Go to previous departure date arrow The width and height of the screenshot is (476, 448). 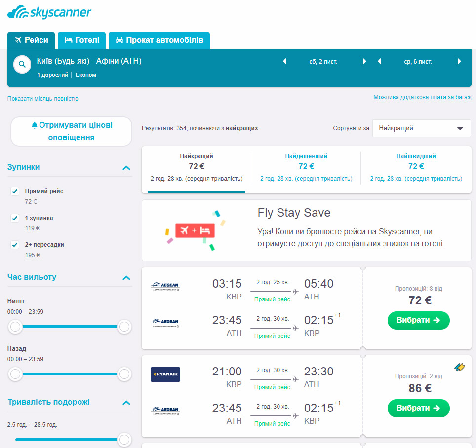click(x=284, y=62)
